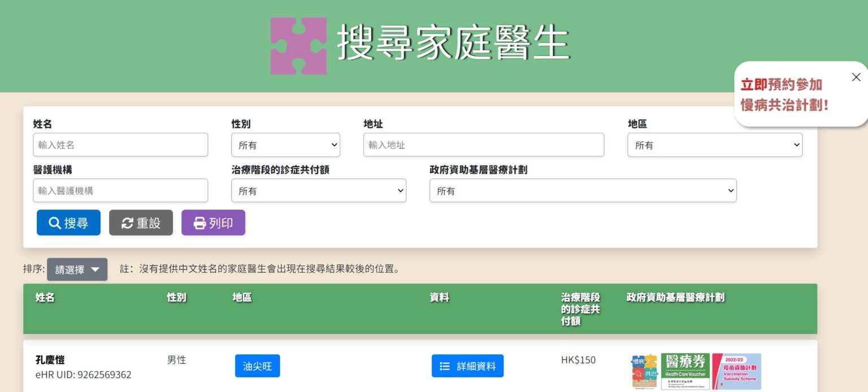Click the 地址 address input field
The image size is (868, 392).
pos(483,145)
